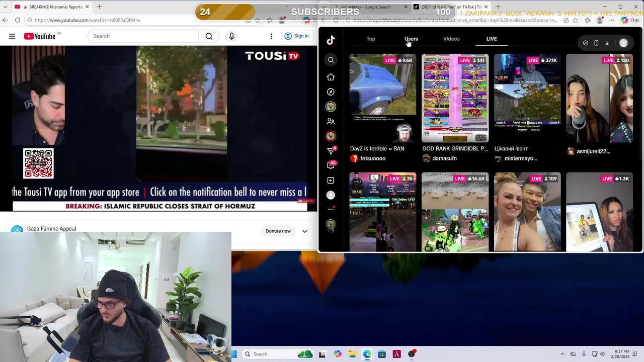Open TikTok Explore compass icon
Image resolution: width=644 pixels, height=362 pixels.
(x=331, y=92)
